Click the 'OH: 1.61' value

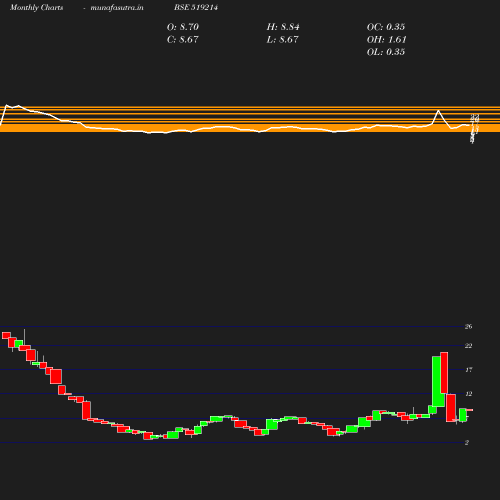386,39
